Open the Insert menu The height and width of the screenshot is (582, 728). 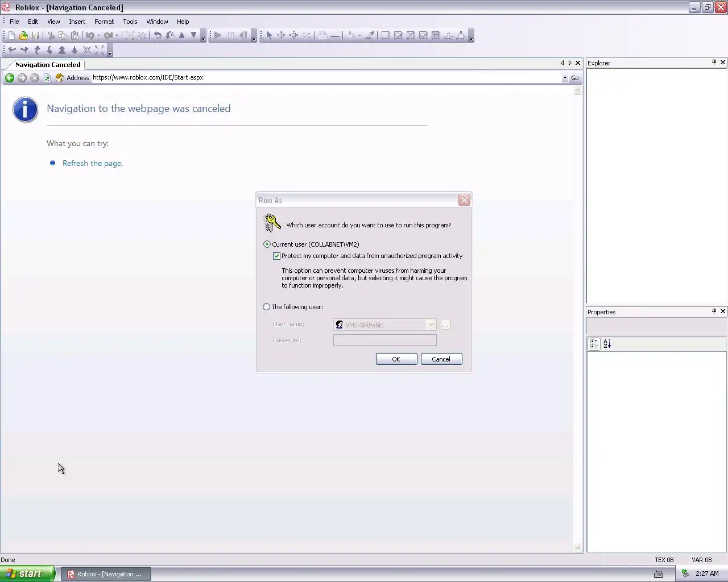click(x=77, y=22)
